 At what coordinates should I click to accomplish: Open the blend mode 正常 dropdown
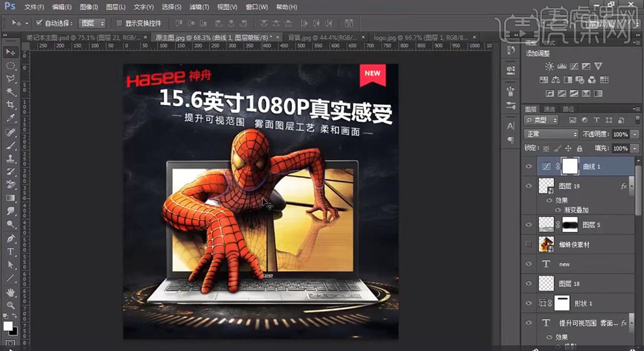(552, 134)
